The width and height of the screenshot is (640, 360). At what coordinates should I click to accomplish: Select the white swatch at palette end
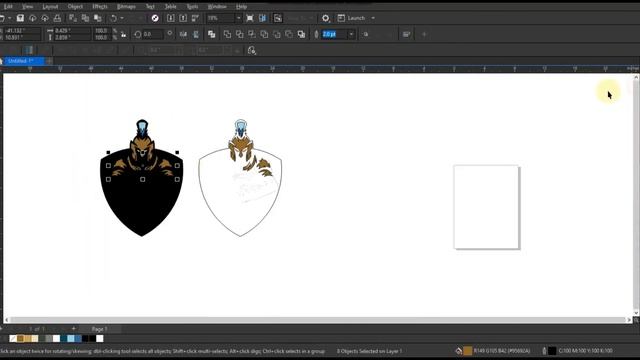click(x=100, y=338)
